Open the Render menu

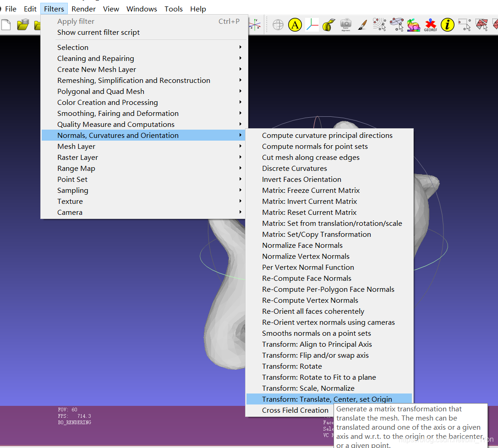(x=83, y=9)
